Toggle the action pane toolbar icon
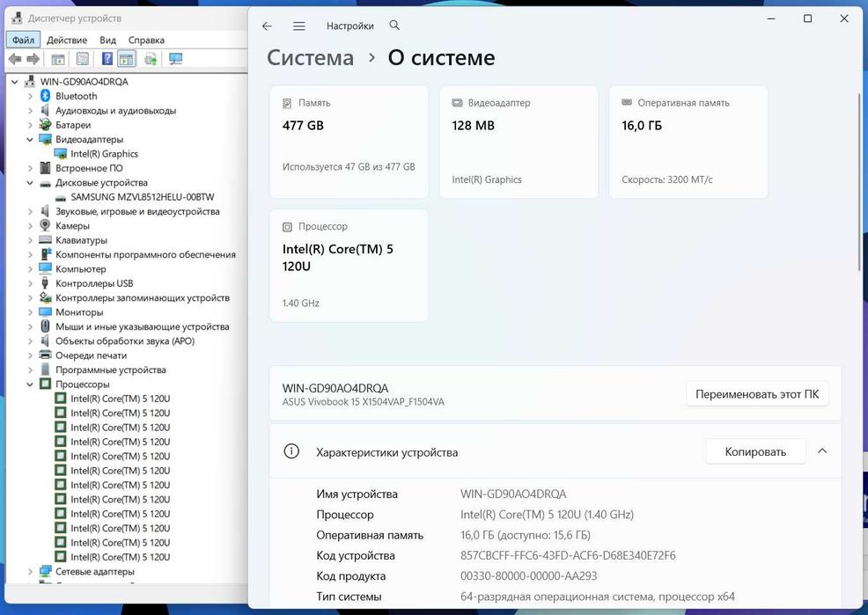Screen dimensions: 868x615 point(127,59)
